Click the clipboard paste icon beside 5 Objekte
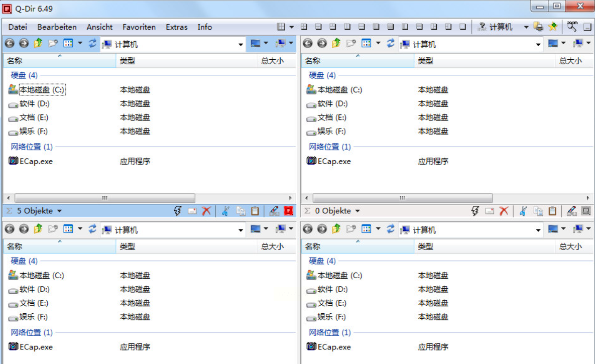Viewport: 595px width, 364px height. 255,211
